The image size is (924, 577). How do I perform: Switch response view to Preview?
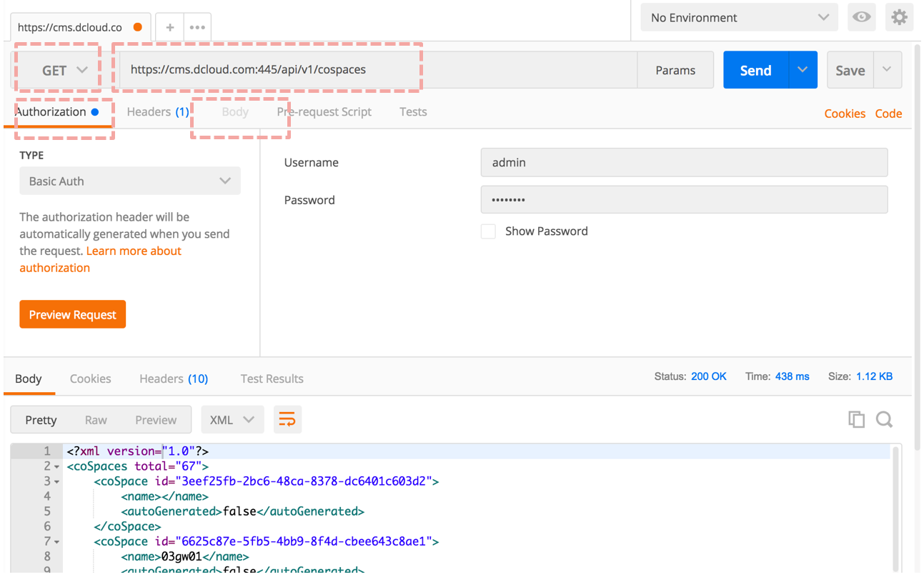(156, 420)
